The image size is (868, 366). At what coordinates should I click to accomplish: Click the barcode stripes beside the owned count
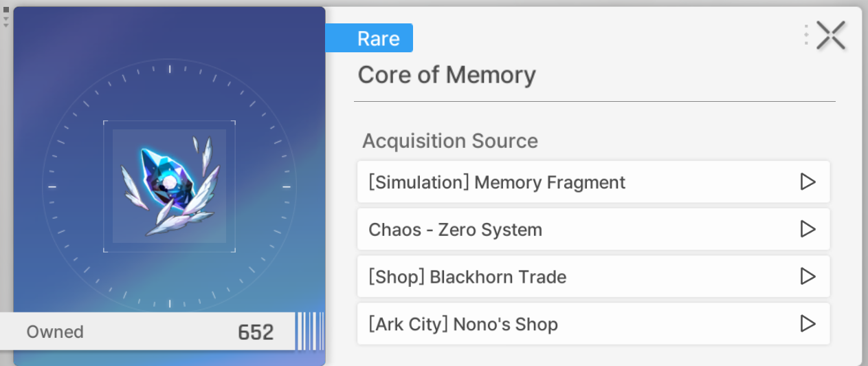click(309, 331)
